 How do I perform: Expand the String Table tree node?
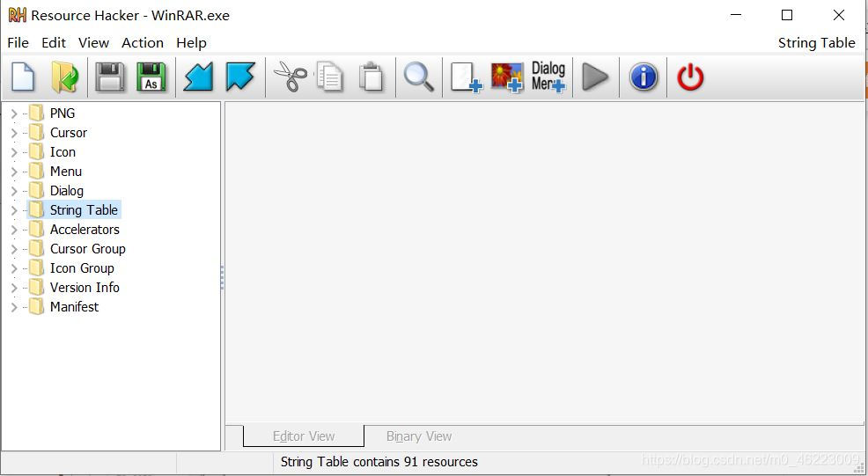(14, 210)
